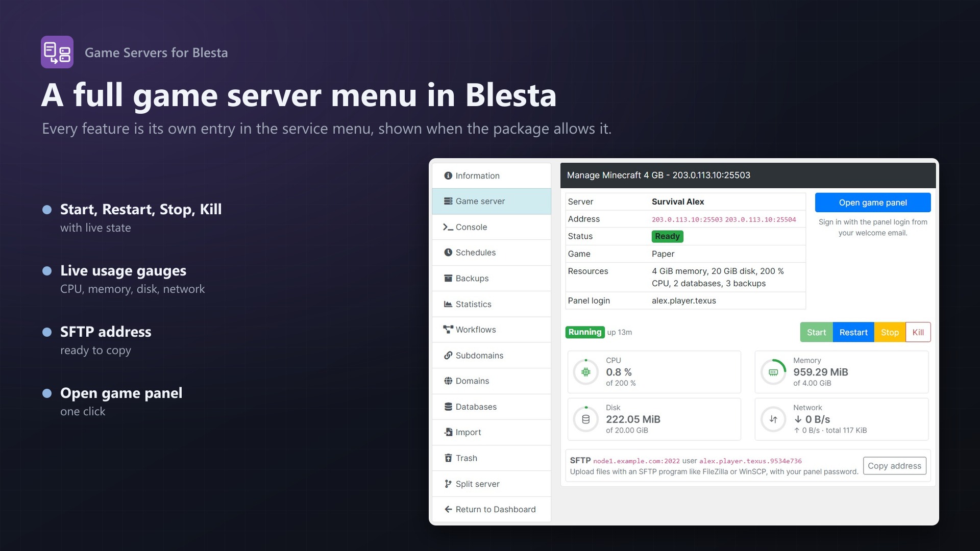
Task: Open the Schedules menu entry
Action: pyautogui.click(x=492, y=253)
